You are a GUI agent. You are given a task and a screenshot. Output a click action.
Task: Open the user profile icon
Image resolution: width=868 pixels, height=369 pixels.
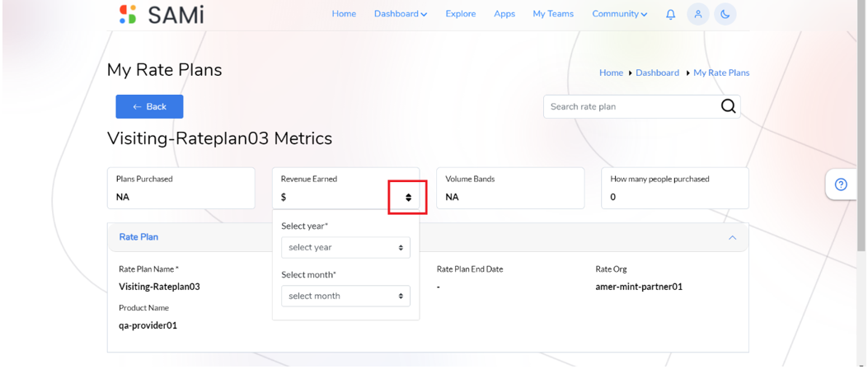698,14
